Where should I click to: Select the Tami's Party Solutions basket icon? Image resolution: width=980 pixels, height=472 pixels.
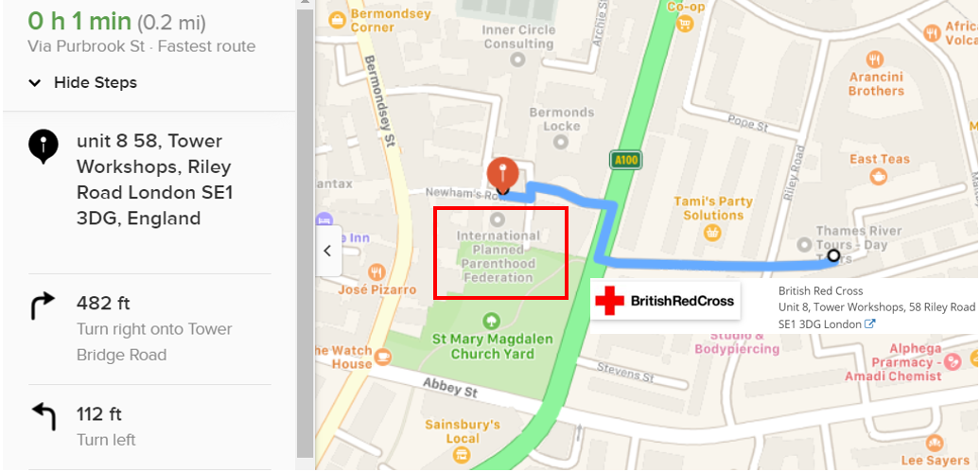[711, 234]
